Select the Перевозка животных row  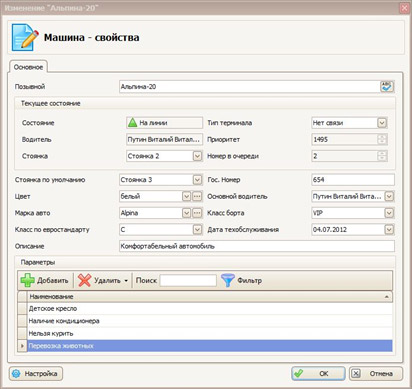(210, 346)
